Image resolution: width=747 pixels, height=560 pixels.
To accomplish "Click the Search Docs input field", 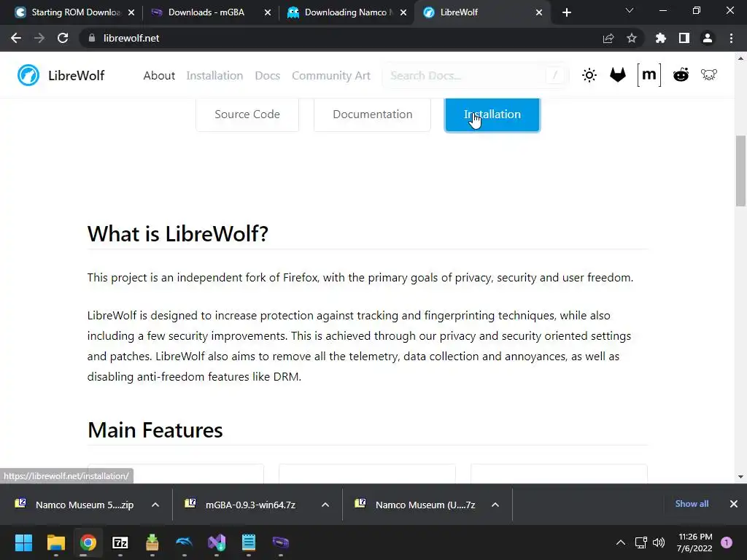I will pyautogui.click(x=475, y=75).
